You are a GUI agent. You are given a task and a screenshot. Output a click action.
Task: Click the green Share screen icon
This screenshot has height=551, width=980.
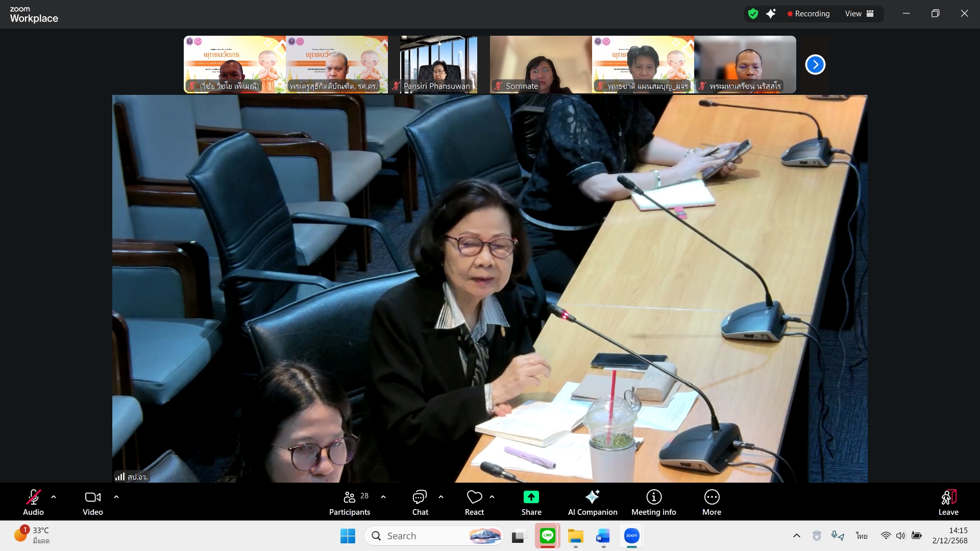coord(531,497)
